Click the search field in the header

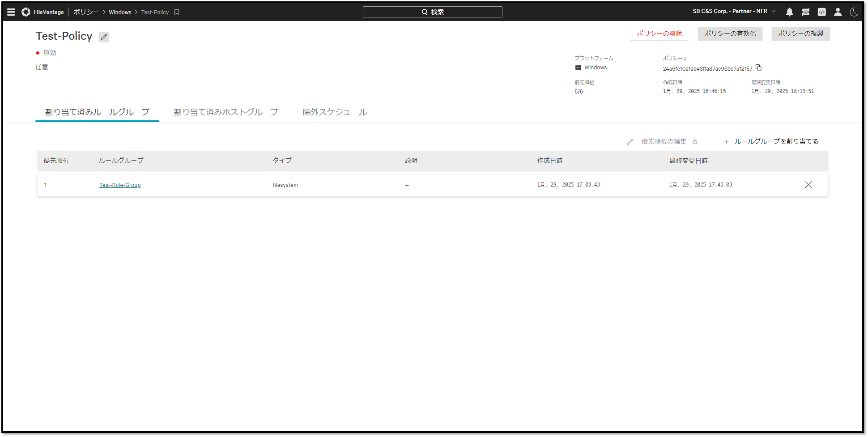(432, 12)
